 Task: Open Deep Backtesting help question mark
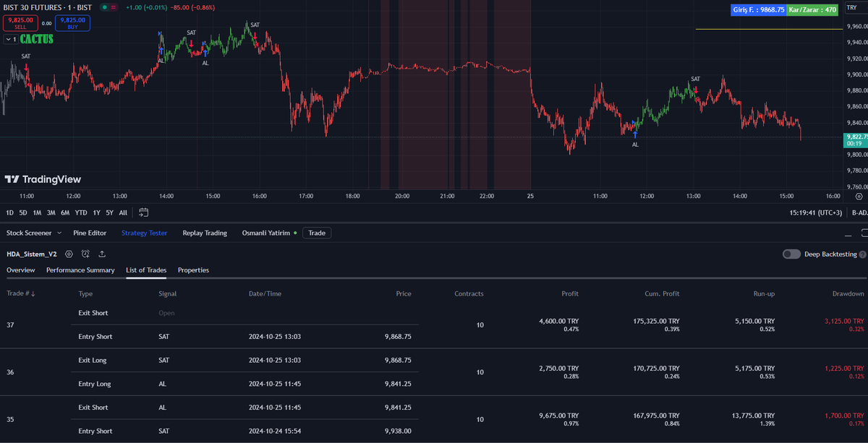point(861,254)
